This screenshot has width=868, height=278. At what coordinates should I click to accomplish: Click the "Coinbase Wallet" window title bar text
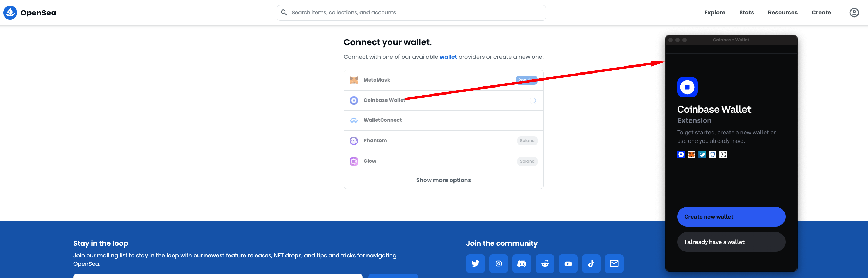click(x=731, y=40)
